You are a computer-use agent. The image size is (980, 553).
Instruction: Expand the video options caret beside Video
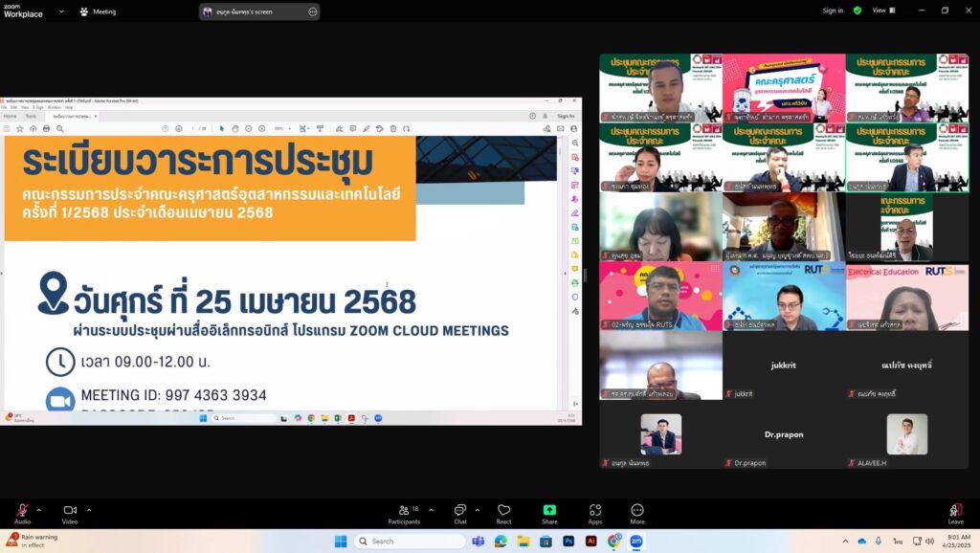pos(89,510)
